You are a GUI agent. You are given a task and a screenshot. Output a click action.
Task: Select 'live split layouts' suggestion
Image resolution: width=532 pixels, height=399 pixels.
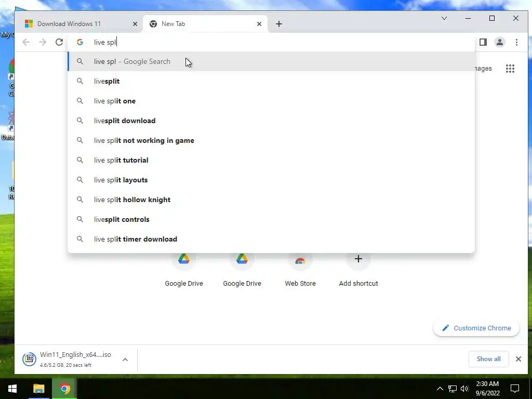pyautogui.click(x=271, y=180)
